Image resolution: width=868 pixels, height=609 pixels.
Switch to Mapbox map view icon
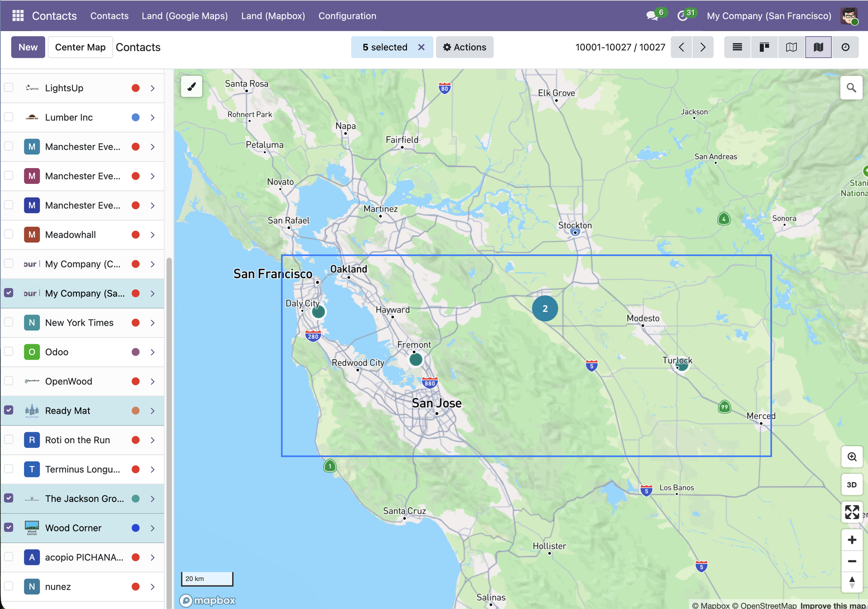(818, 47)
